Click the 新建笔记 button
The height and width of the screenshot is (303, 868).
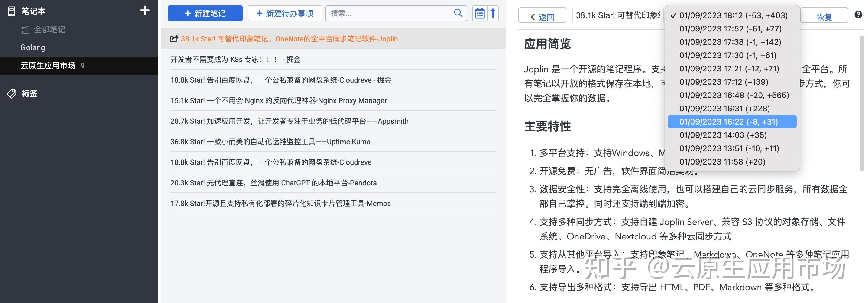(x=205, y=14)
